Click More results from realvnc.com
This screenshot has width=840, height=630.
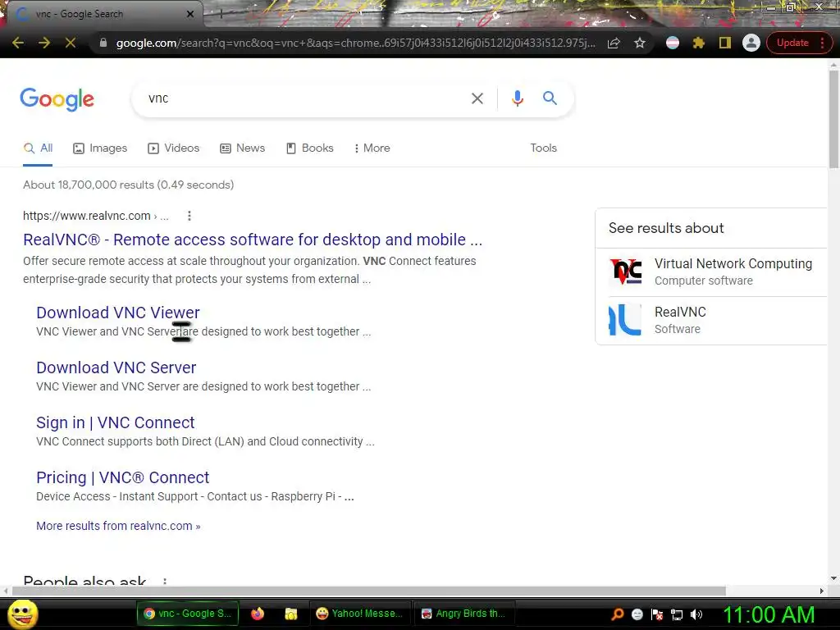pyautogui.click(x=118, y=526)
